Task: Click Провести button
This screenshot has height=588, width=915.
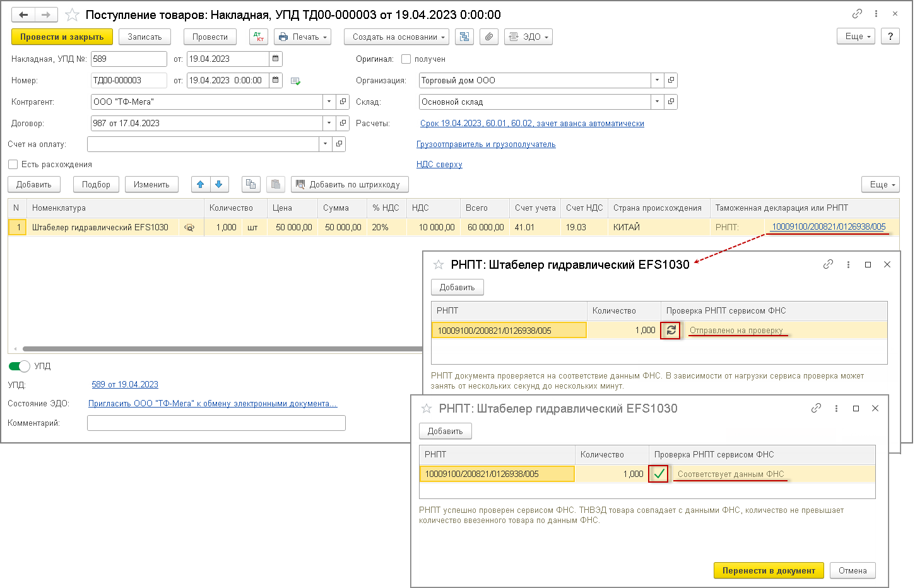Action: tap(210, 37)
